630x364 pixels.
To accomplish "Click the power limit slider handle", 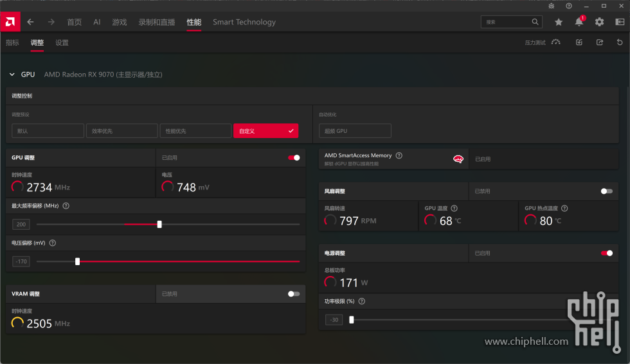I will point(352,320).
